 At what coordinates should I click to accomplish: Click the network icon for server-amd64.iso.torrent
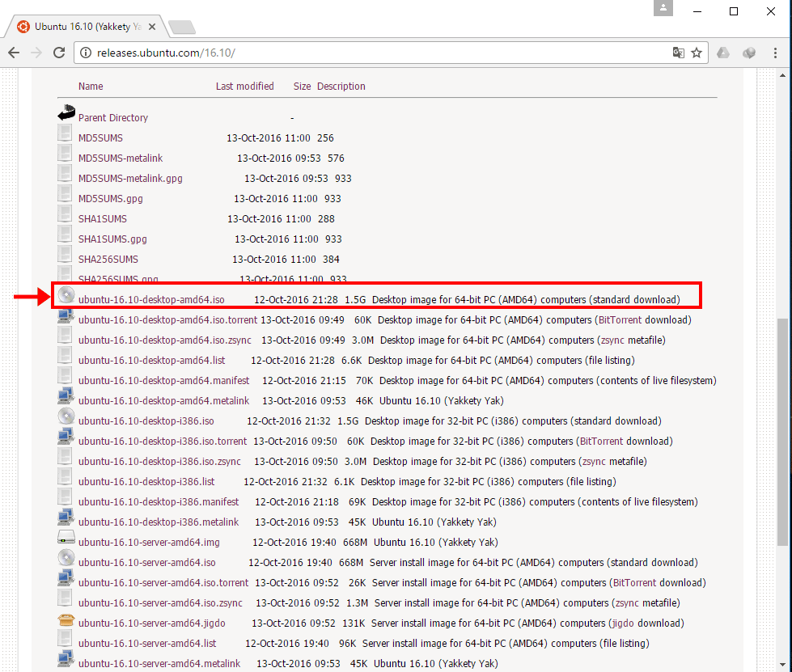pos(66,577)
